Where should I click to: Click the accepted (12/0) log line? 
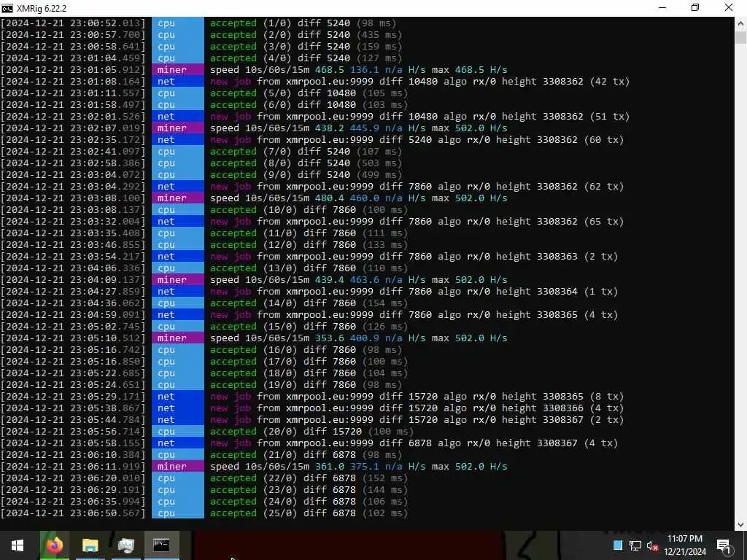[x=204, y=245]
